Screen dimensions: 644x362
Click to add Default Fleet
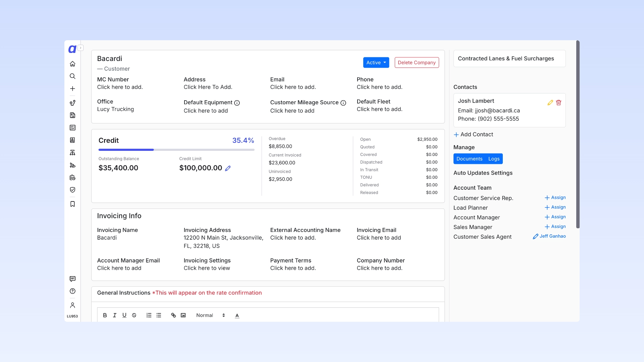point(379,109)
